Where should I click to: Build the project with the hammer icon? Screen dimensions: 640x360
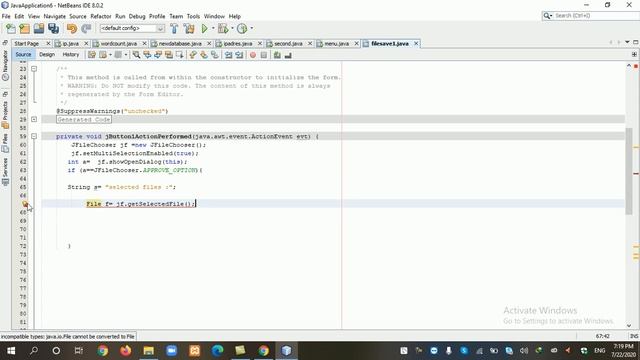coord(174,29)
